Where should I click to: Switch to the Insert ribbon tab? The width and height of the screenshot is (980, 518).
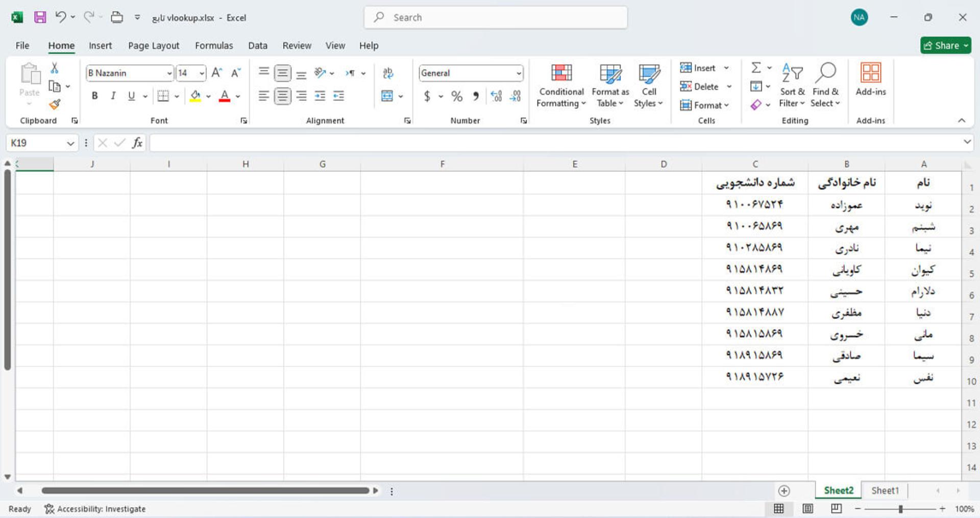100,45
